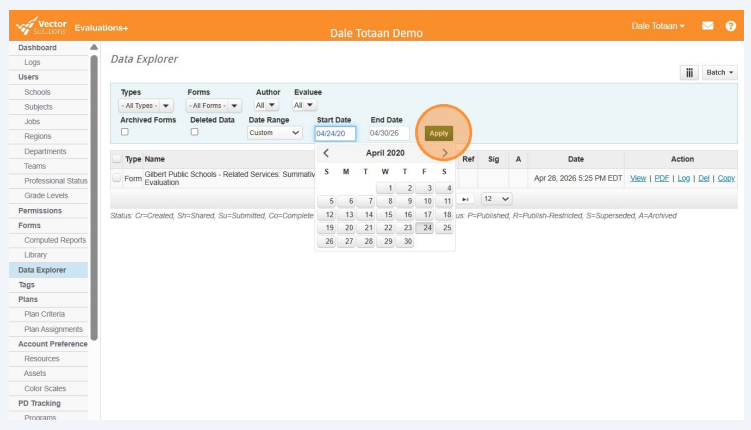Open the Batch dropdown menu

[720, 72]
